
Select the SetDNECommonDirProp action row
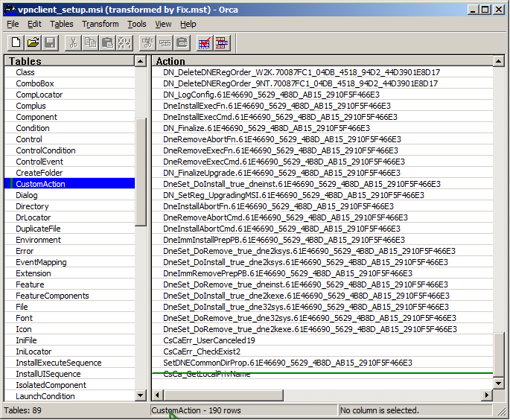(x=322, y=363)
